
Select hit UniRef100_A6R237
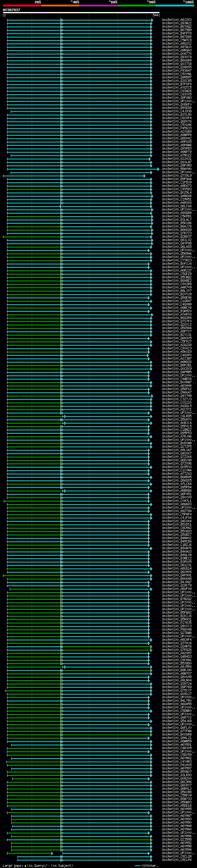(176, 270)
